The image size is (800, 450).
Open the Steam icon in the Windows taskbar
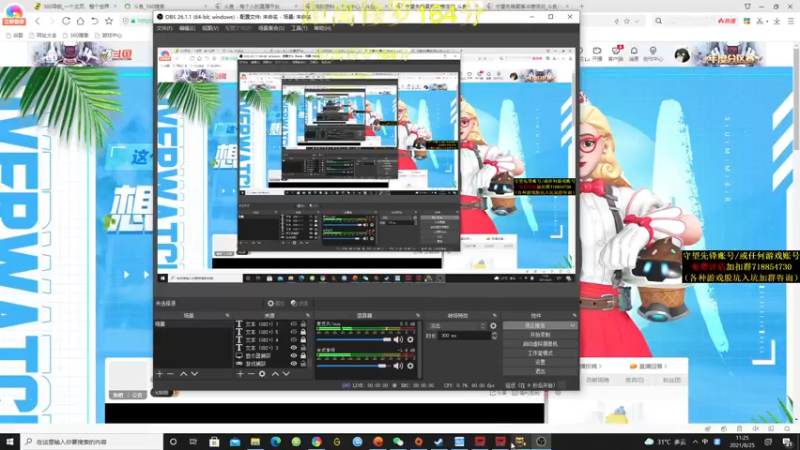pyautogui.click(x=439, y=442)
